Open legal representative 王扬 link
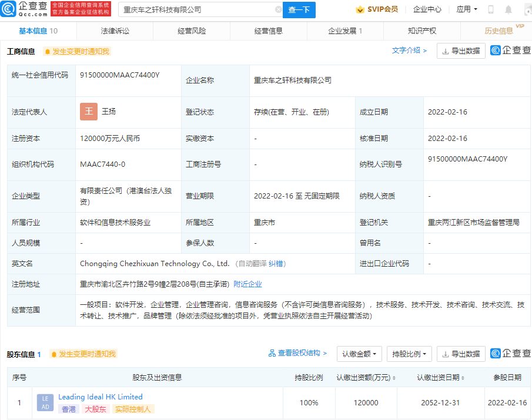The width and height of the screenshot is (532, 420). coord(109,112)
